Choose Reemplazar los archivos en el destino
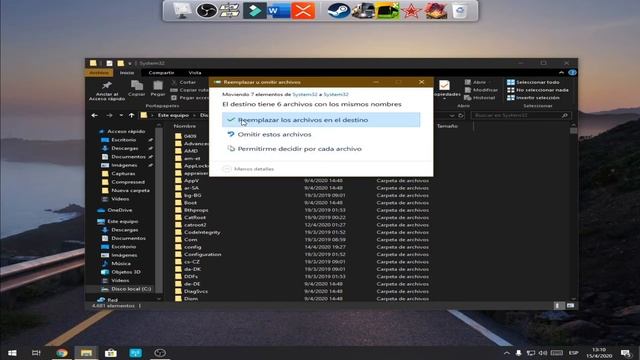Screen dimensions: 640x360 pyautogui.click(x=321, y=120)
